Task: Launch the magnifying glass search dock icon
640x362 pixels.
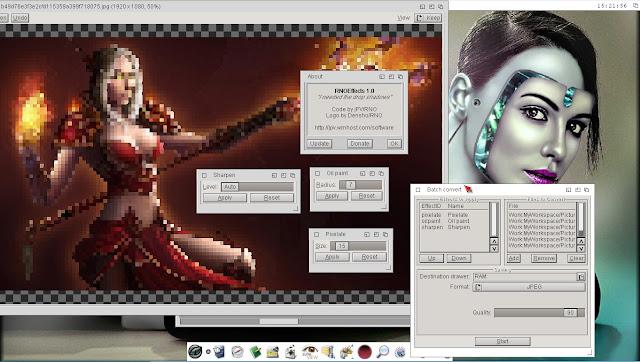Action: (x=382, y=351)
